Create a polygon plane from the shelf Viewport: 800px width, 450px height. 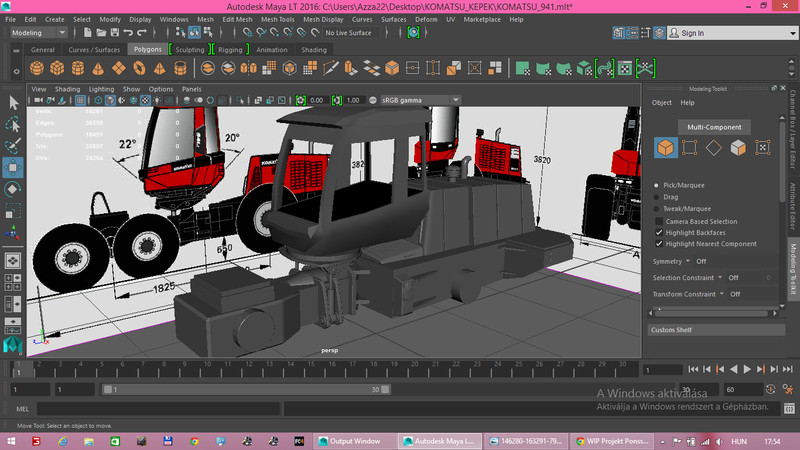[x=118, y=68]
